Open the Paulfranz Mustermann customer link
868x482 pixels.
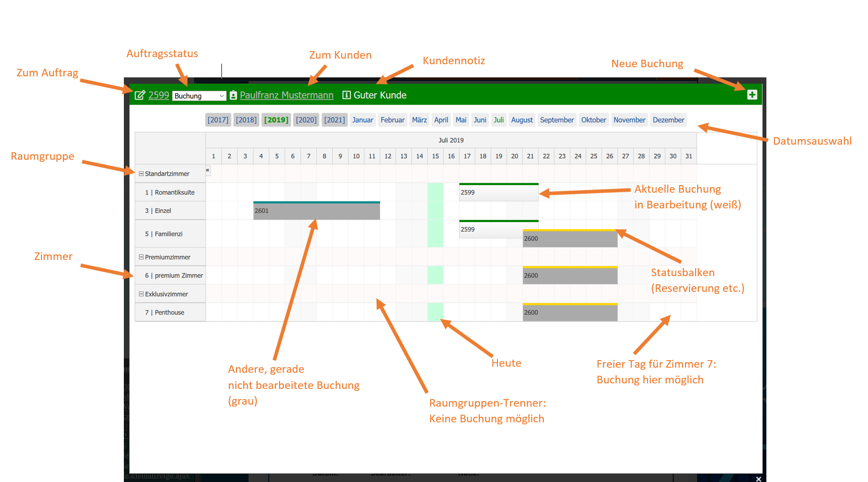click(x=286, y=95)
